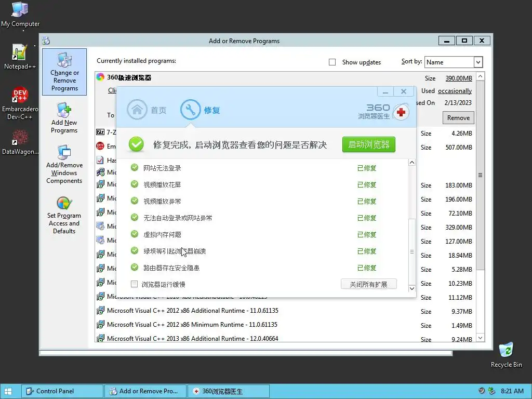This screenshot has height=399, width=532.
Task: Click the 507.00MB size value
Action: tap(459, 147)
